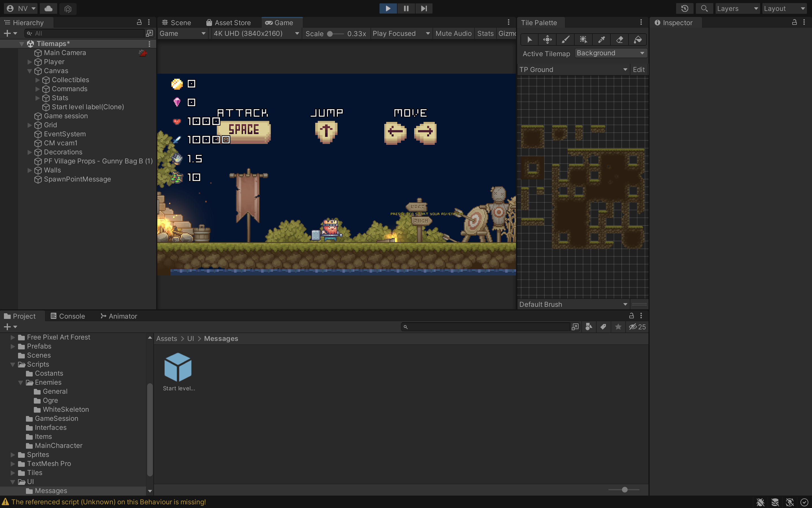Toggle Mute Audio in Game view
This screenshot has width=812, height=508.
click(x=453, y=33)
